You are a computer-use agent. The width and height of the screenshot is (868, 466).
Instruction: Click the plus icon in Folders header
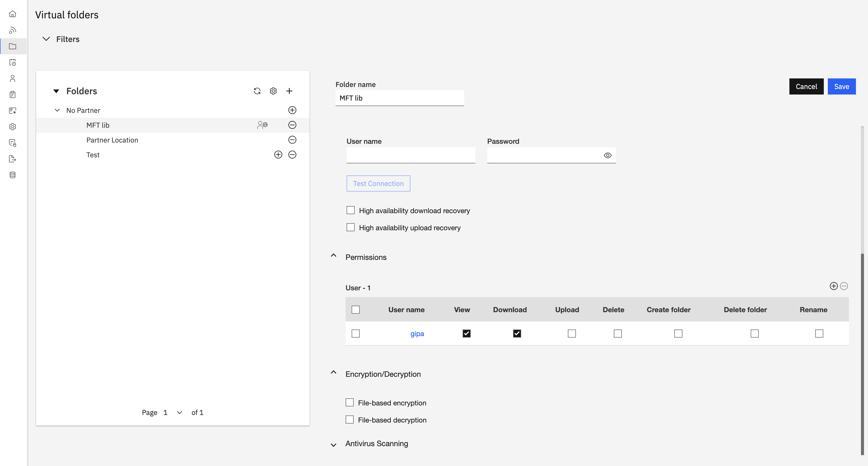289,91
